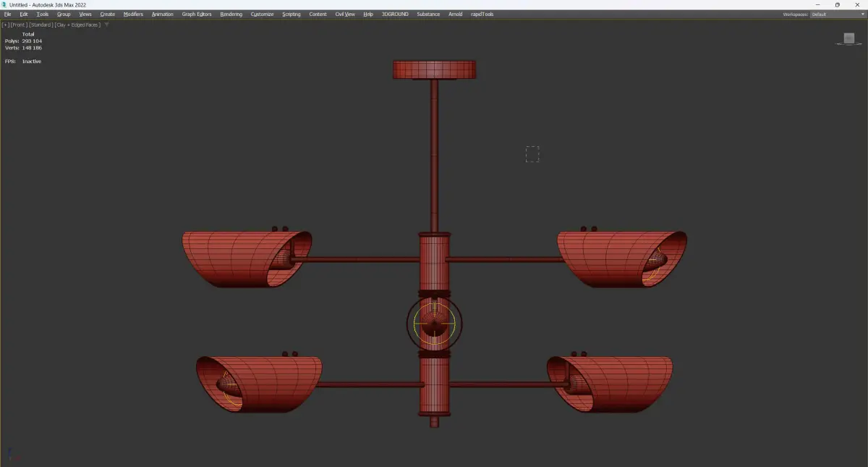Image resolution: width=868 pixels, height=467 pixels.
Task: Open the Modifiers menu
Action: pyautogui.click(x=133, y=14)
